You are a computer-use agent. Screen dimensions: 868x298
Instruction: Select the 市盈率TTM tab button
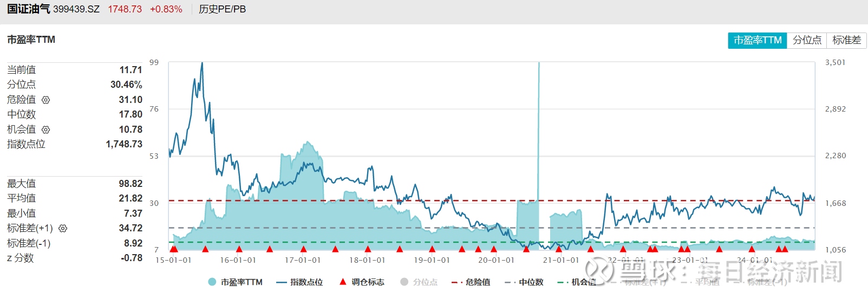tap(757, 40)
